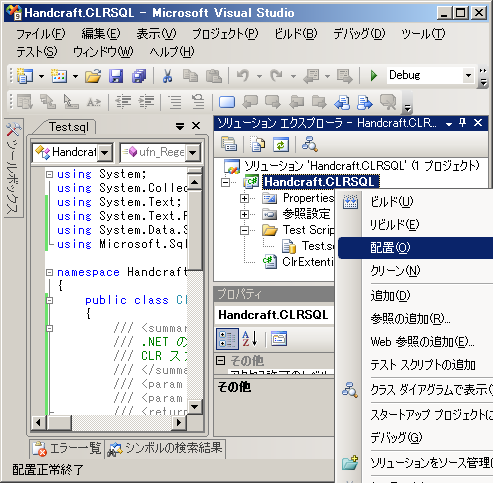Viewport: 493px width, 483px height.
Task: Click the Increase Indent toolbar icon
Action: click(x=147, y=102)
